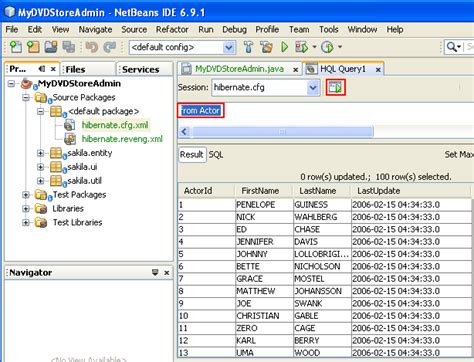474x362 pixels.
Task: Click the search magnifier icon
Action: coord(451,47)
